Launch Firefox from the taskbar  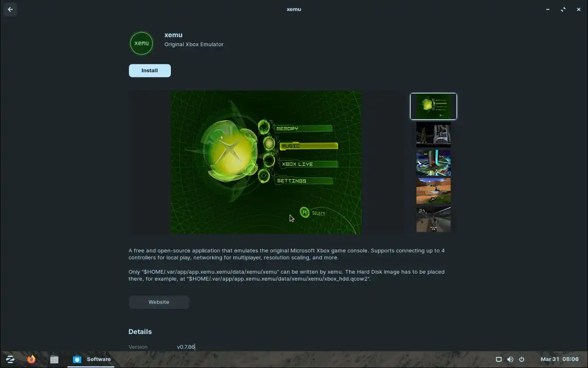31,359
